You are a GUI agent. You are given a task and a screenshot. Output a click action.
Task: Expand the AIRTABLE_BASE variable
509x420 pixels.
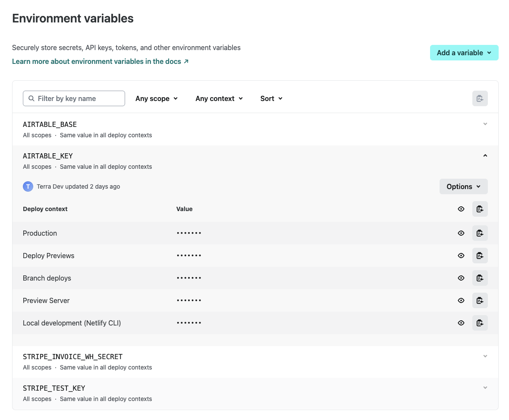tap(485, 124)
